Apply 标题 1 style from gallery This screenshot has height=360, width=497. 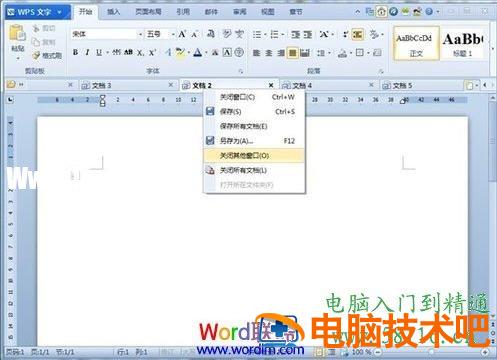click(x=463, y=43)
